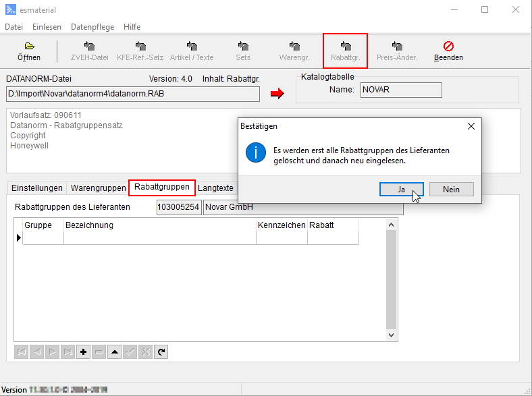Click the table's scroll down arrow
The image size is (532, 396).
click(x=392, y=335)
